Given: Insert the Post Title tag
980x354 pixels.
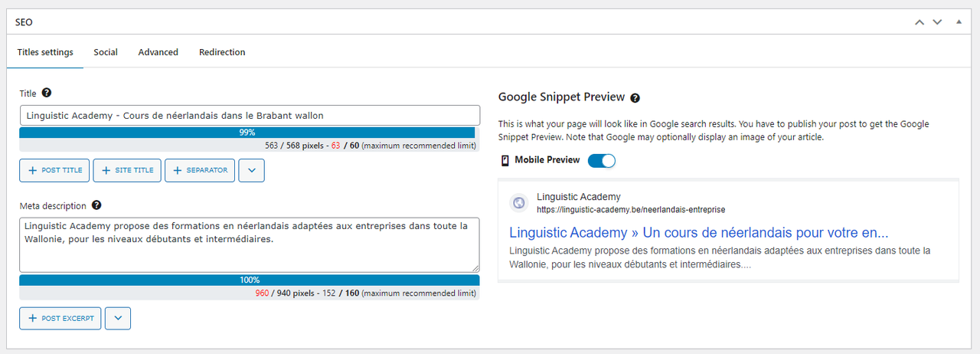Looking at the screenshot, I should click(55, 170).
